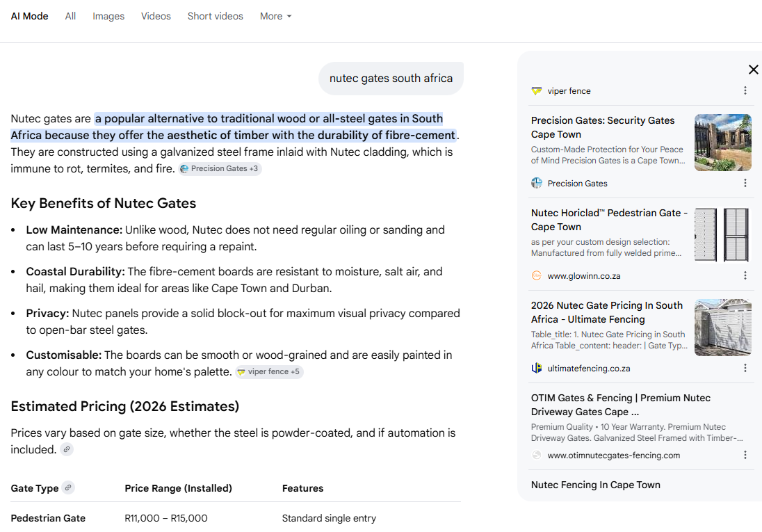Image resolution: width=762 pixels, height=532 pixels.
Task: Open Nutec Horiclad Pedestrian Gate link
Action: pos(610,220)
